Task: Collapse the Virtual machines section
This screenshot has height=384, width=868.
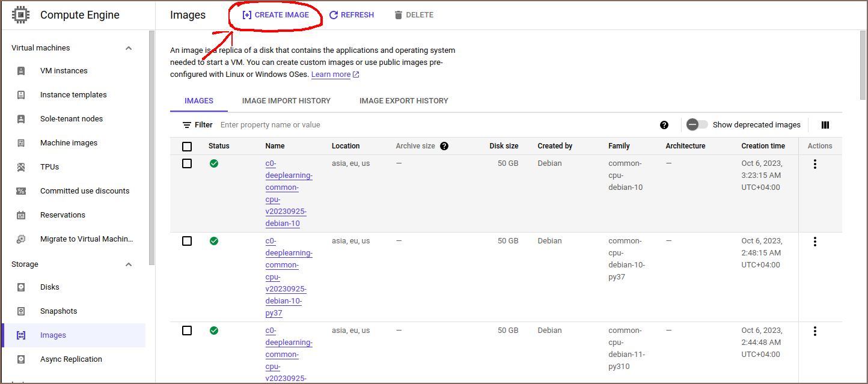Action: click(x=129, y=48)
